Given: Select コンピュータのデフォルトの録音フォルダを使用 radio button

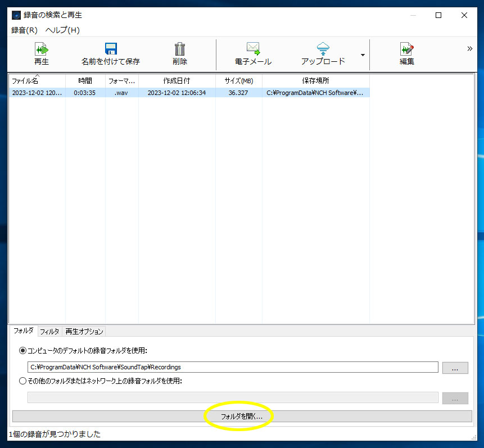Looking at the screenshot, I should point(22,350).
